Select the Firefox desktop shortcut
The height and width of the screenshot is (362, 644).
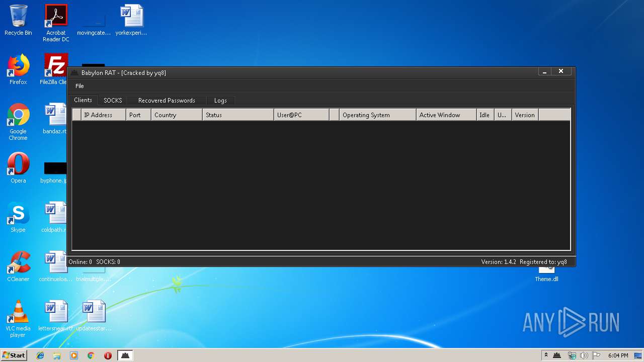coord(18,69)
